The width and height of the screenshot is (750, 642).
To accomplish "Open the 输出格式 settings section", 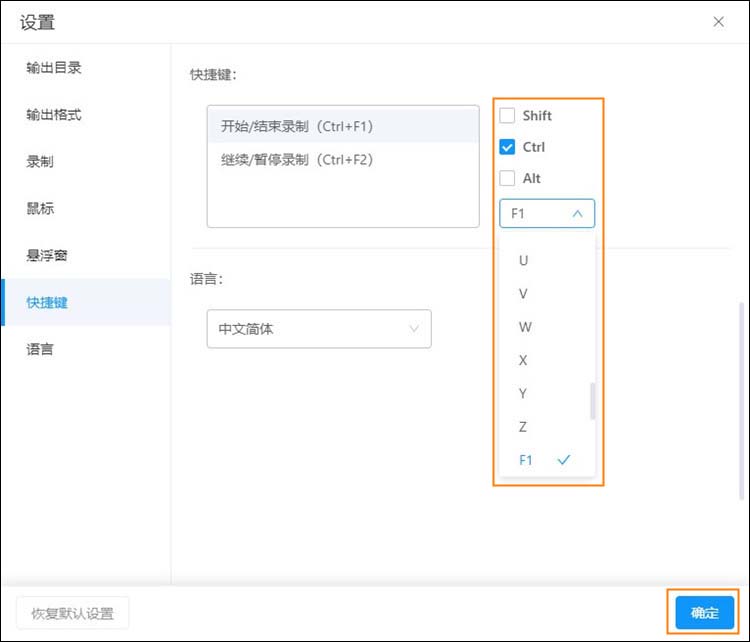I will (x=86, y=115).
